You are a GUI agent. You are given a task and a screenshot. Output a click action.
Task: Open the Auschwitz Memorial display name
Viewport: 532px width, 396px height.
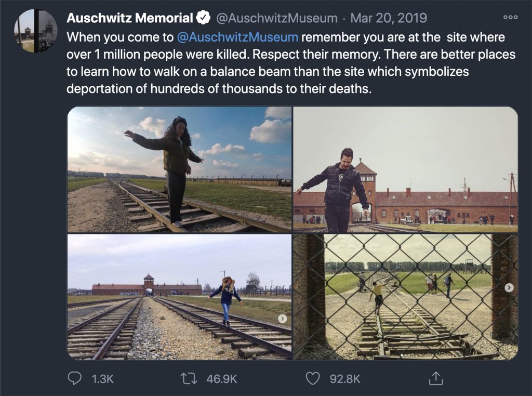tap(129, 18)
